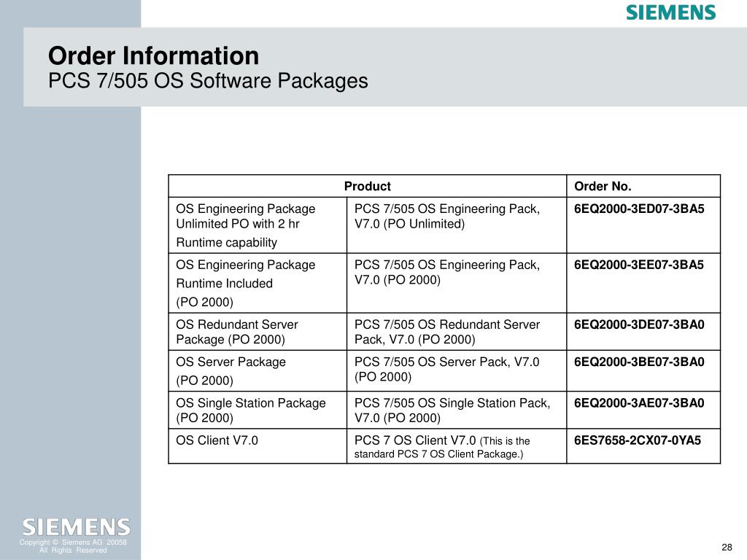Select order number 6EQ2000-3BE07-3BA0
747x560 pixels.
click(639, 362)
